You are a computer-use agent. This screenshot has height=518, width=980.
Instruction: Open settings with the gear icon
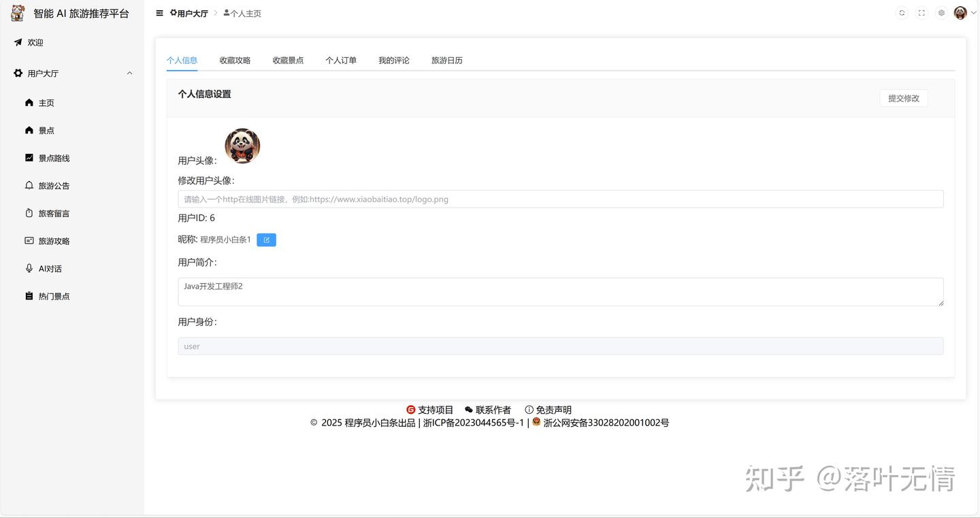pos(942,12)
